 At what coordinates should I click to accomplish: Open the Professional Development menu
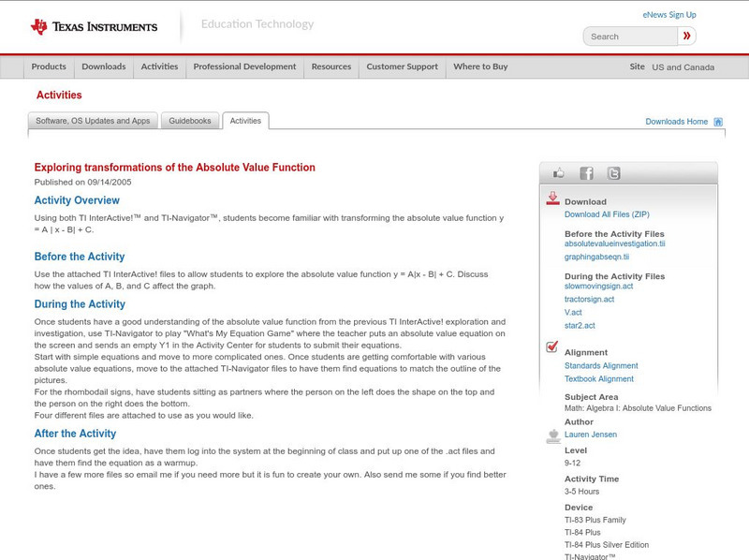[x=244, y=66]
